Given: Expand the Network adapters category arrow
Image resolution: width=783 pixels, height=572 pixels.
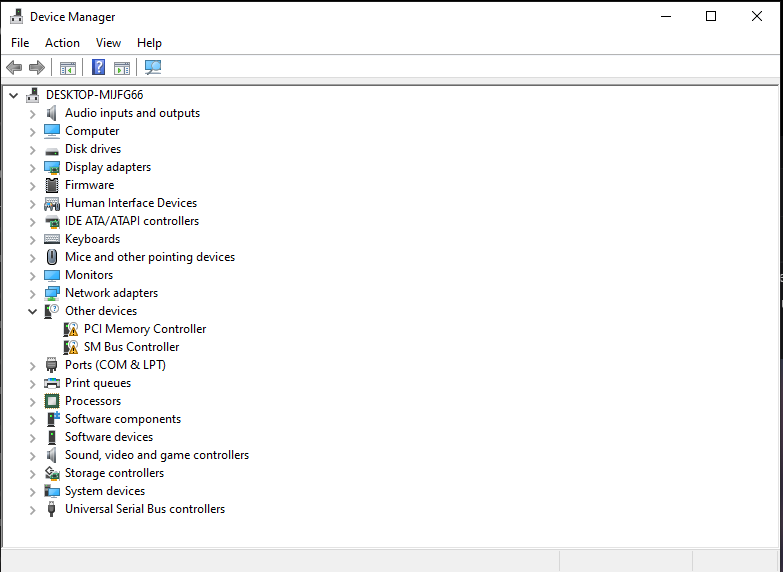Looking at the screenshot, I should pyautogui.click(x=32, y=294).
